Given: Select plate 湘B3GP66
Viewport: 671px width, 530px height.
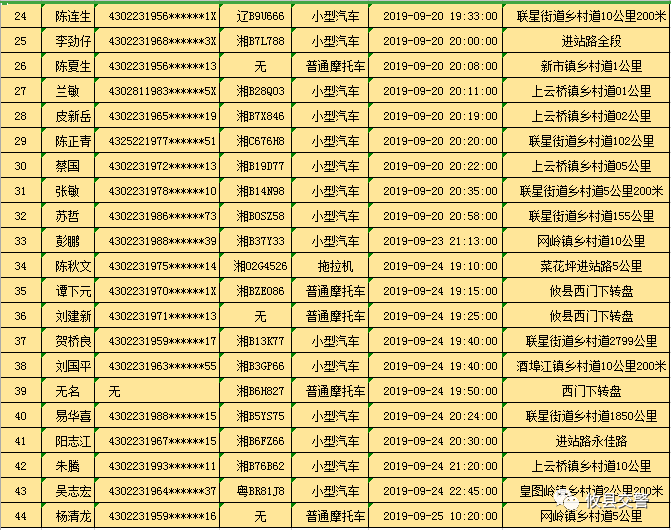Looking at the screenshot, I should [260, 366].
